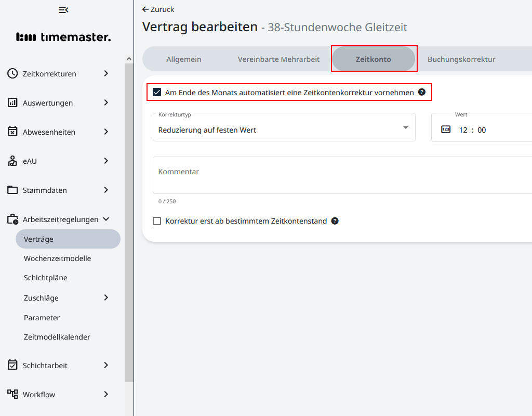
Task: Open help for automatic Zeitkontenkorrektur
Action: coord(422,93)
